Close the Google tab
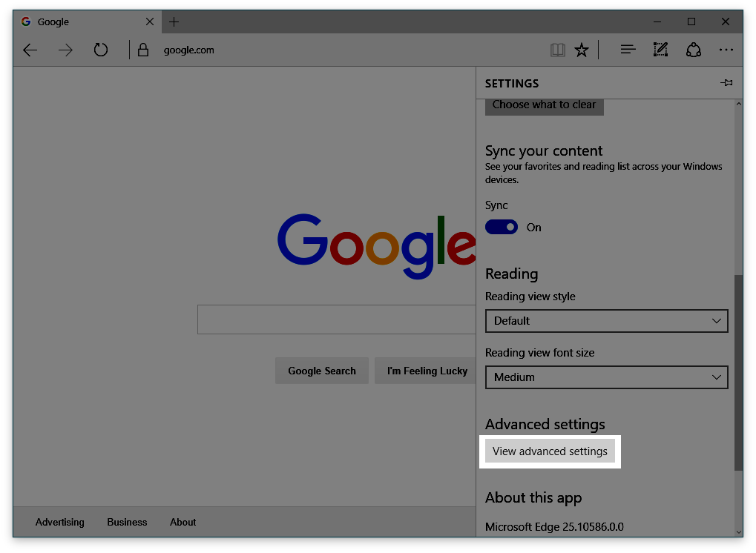Screen dimensions: 756x553 [149, 21]
